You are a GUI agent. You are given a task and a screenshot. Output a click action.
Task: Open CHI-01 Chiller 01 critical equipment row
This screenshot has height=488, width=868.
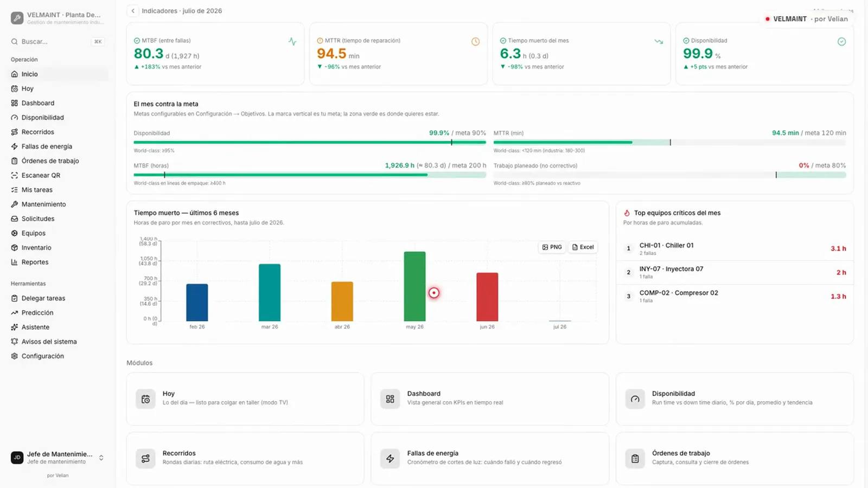[x=735, y=249]
